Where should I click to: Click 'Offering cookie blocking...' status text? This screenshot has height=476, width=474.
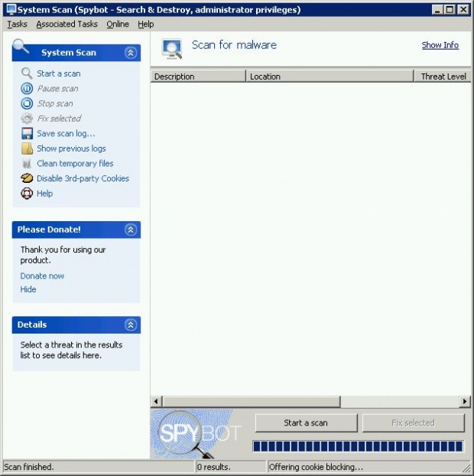click(x=316, y=467)
